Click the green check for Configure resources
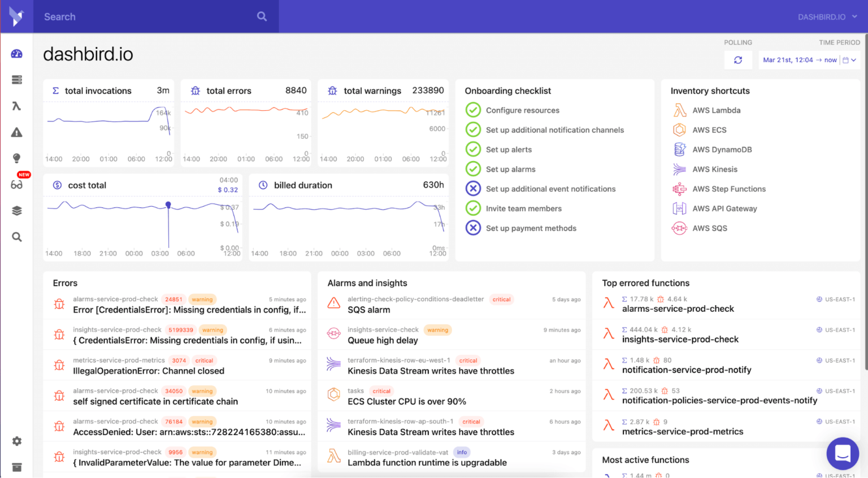The image size is (868, 478). pos(473,110)
